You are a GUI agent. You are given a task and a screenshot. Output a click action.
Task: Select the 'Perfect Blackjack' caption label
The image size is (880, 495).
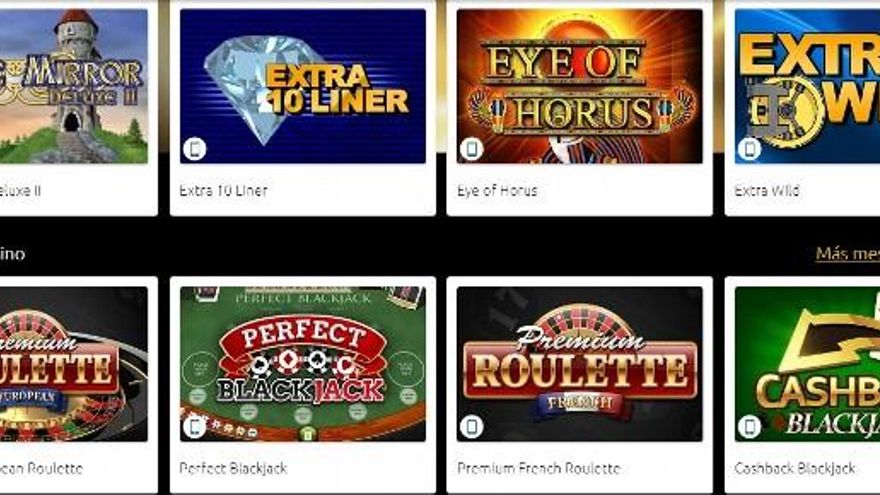(x=233, y=468)
